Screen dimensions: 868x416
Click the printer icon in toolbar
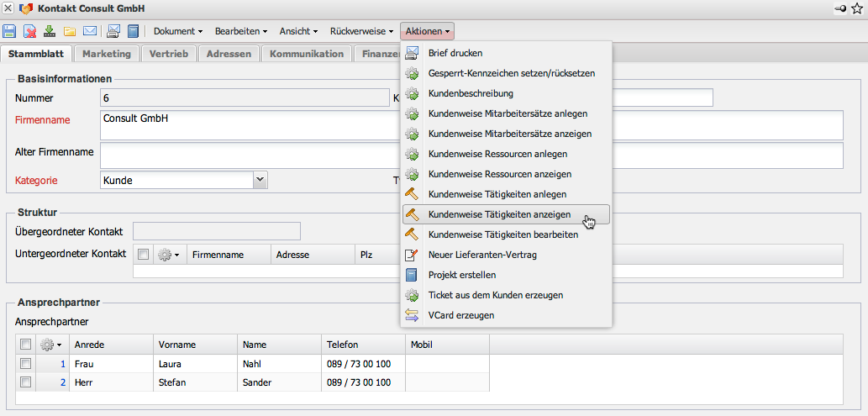pyautogui.click(x=113, y=32)
